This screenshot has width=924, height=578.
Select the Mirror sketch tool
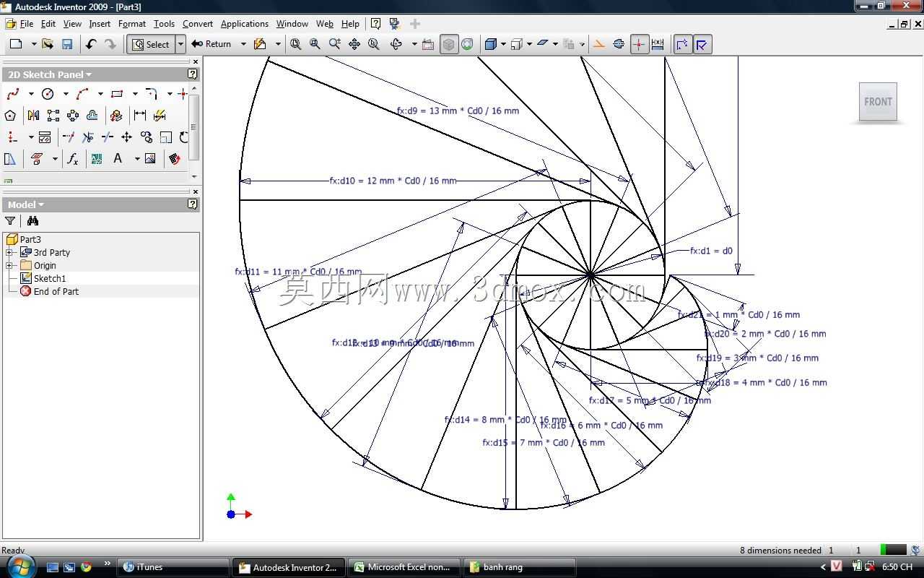[x=33, y=116]
